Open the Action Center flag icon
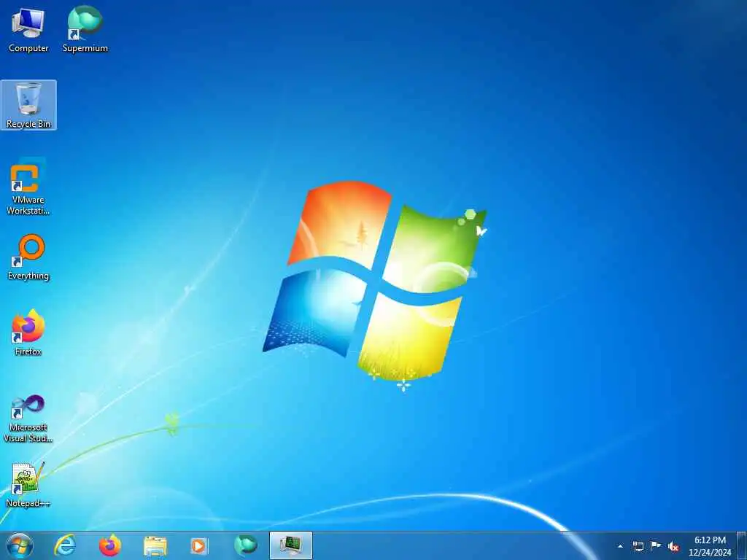 [x=656, y=546]
